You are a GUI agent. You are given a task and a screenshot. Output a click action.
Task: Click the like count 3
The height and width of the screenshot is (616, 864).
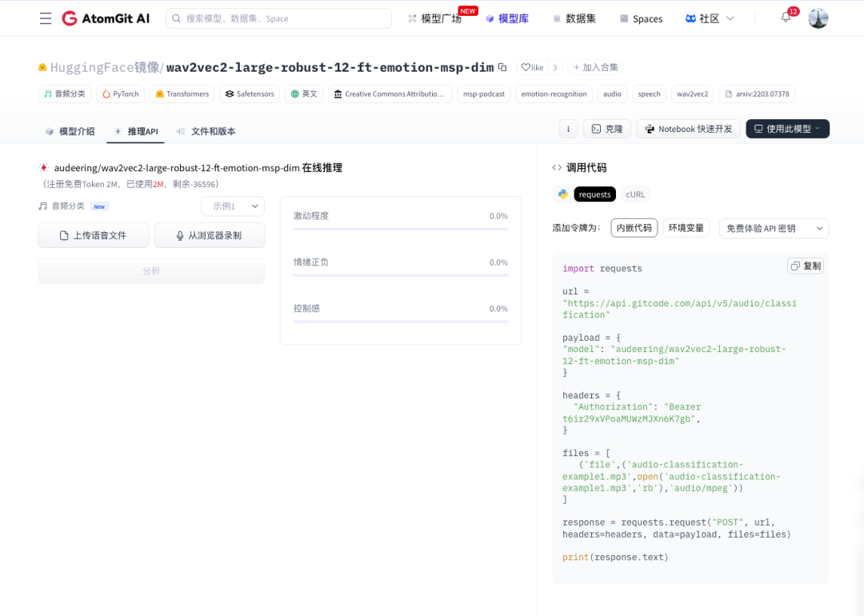pos(555,67)
